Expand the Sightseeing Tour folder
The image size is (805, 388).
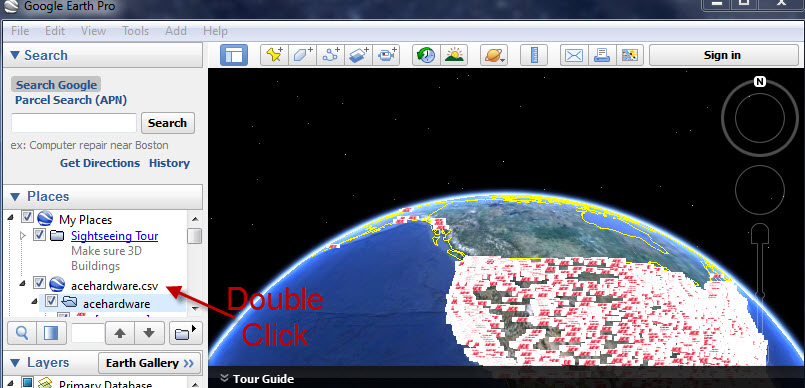point(23,236)
